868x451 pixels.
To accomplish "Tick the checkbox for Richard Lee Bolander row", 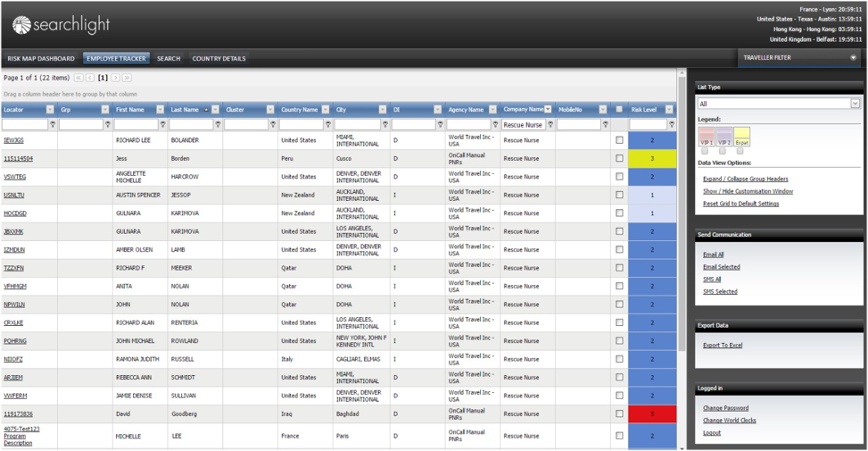I will tap(619, 140).
